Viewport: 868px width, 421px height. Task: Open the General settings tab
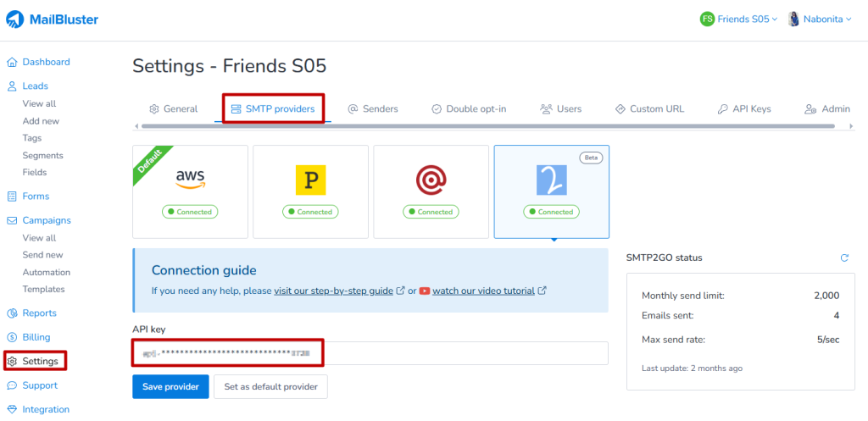point(173,109)
